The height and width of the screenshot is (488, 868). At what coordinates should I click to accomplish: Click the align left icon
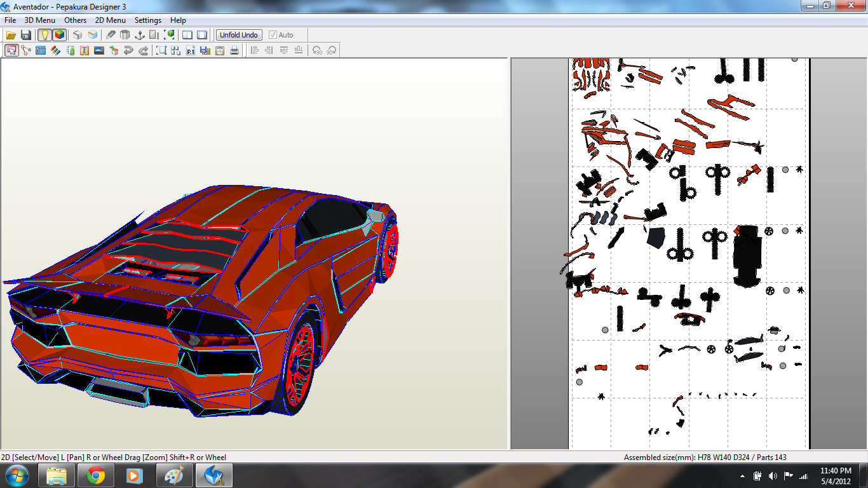point(255,50)
